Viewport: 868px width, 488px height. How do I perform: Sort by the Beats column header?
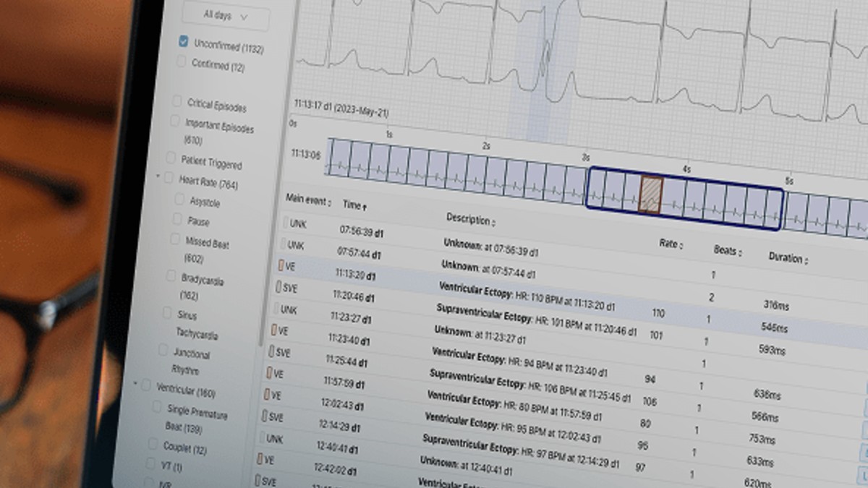point(728,251)
